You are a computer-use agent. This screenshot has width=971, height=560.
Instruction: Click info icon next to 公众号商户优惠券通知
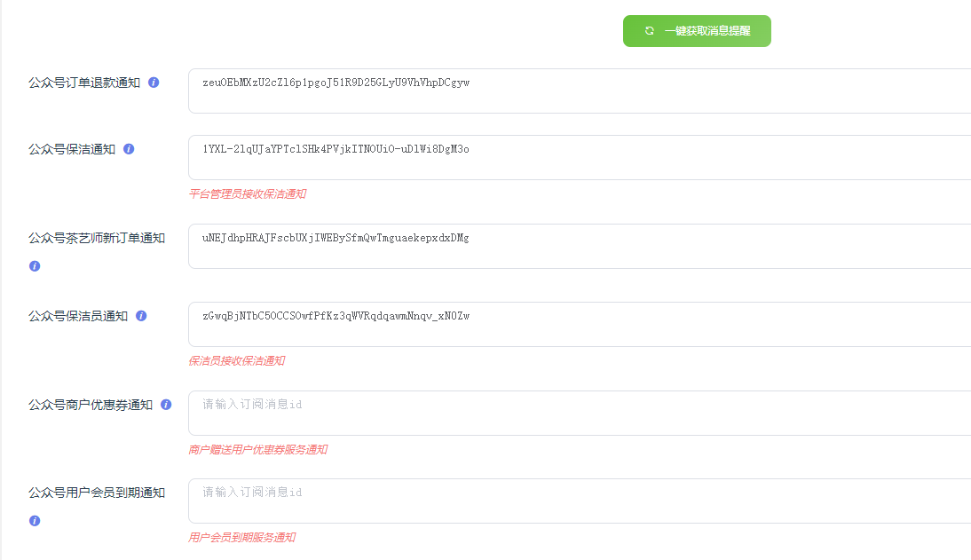click(166, 405)
